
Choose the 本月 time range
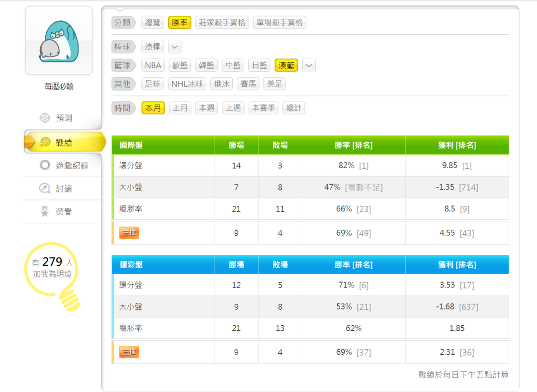[x=153, y=108]
